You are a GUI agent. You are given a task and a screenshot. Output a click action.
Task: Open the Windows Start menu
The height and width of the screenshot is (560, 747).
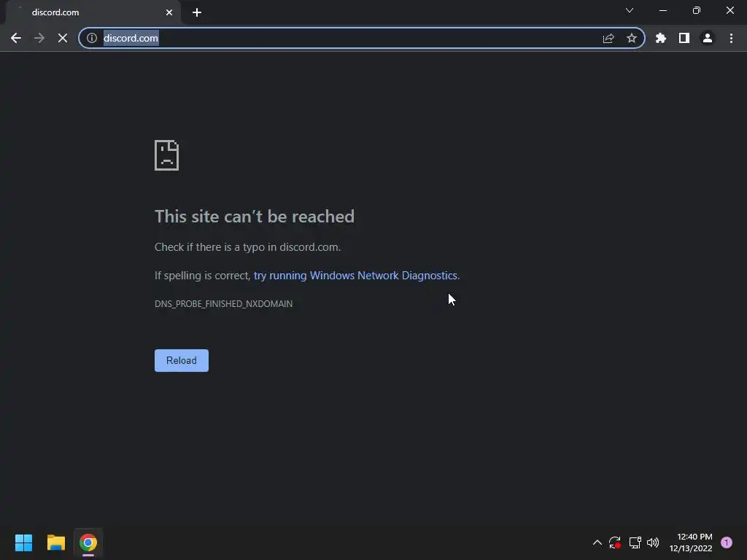(24, 542)
